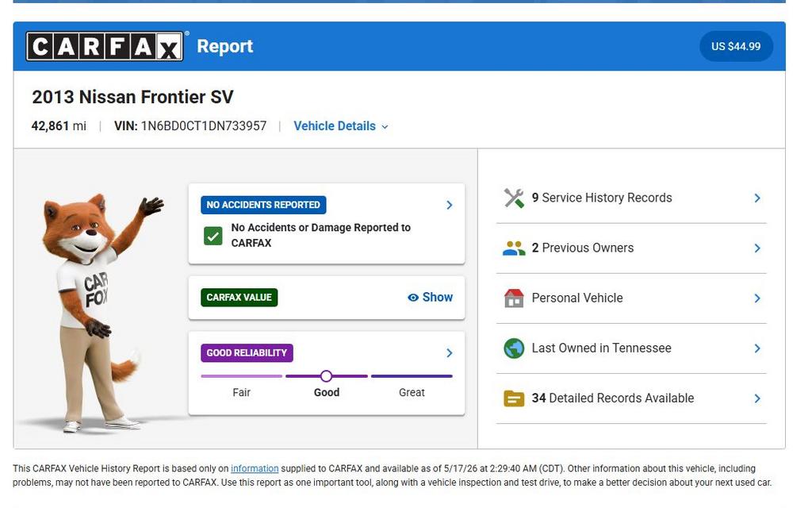Click the CARFAX VALUE badge

pos(239,298)
